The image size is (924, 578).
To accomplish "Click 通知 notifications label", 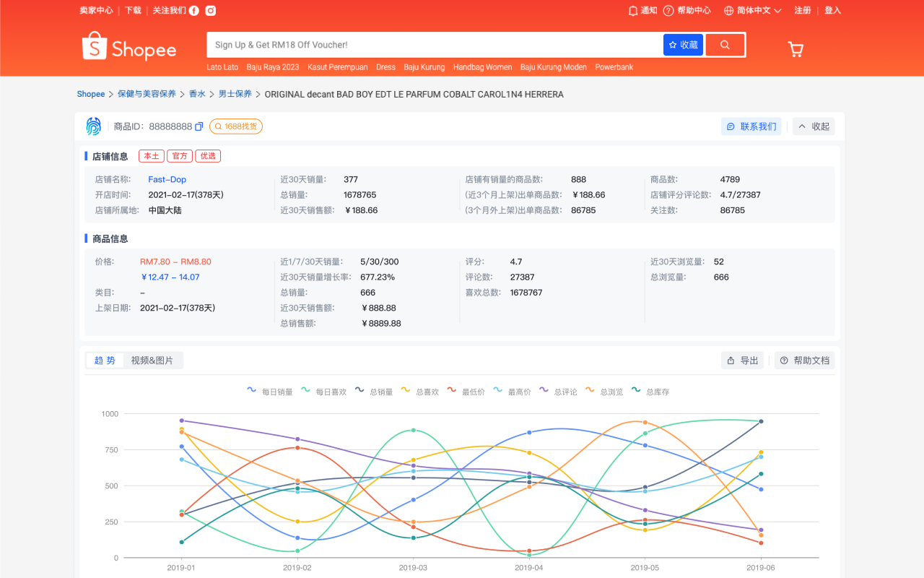I will tap(649, 11).
